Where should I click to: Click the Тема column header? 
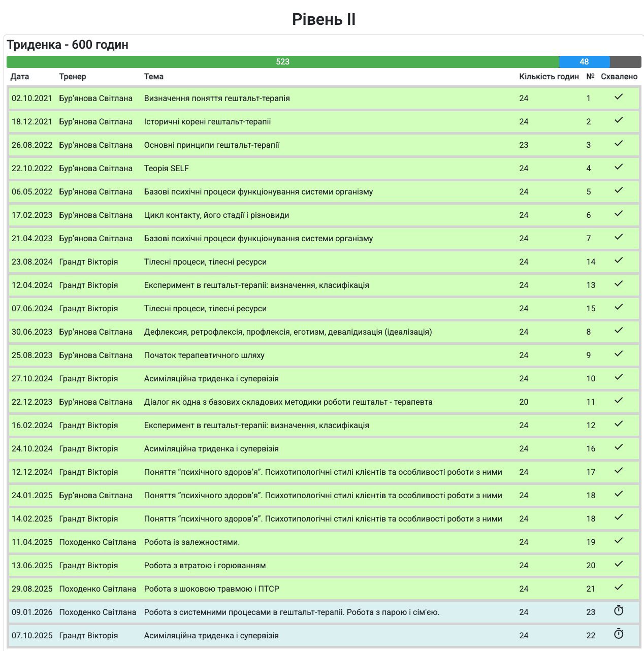[153, 77]
